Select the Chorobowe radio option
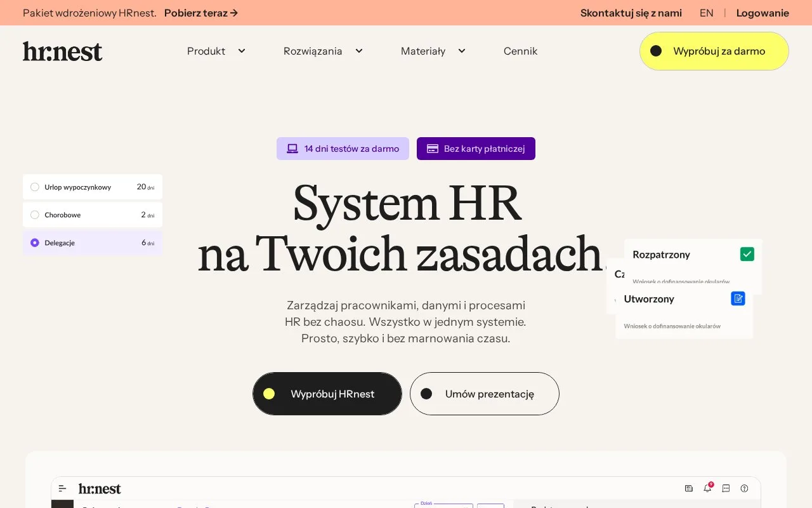Viewport: 812px width, 508px height. 35,215
